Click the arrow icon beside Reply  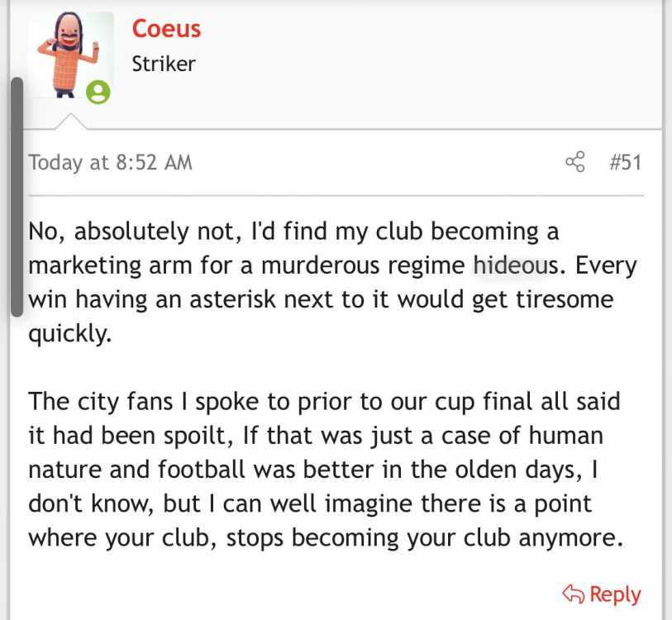click(574, 594)
